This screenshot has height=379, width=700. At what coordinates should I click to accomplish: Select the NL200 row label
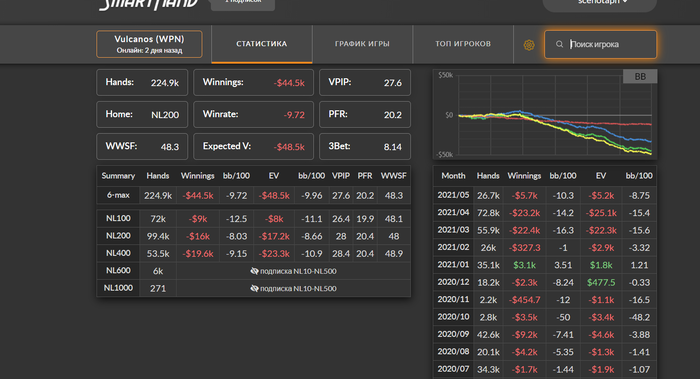118,236
